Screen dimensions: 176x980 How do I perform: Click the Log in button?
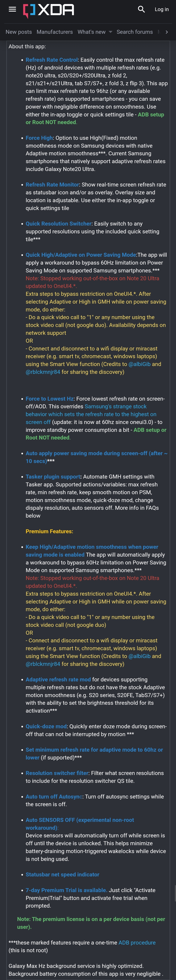coord(161,9)
